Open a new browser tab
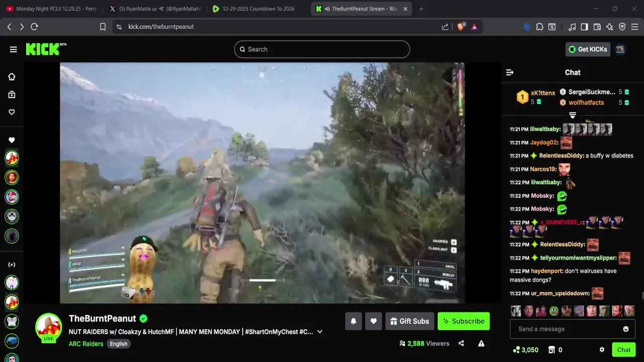Screen dimensions: 644x362 [421, 9]
